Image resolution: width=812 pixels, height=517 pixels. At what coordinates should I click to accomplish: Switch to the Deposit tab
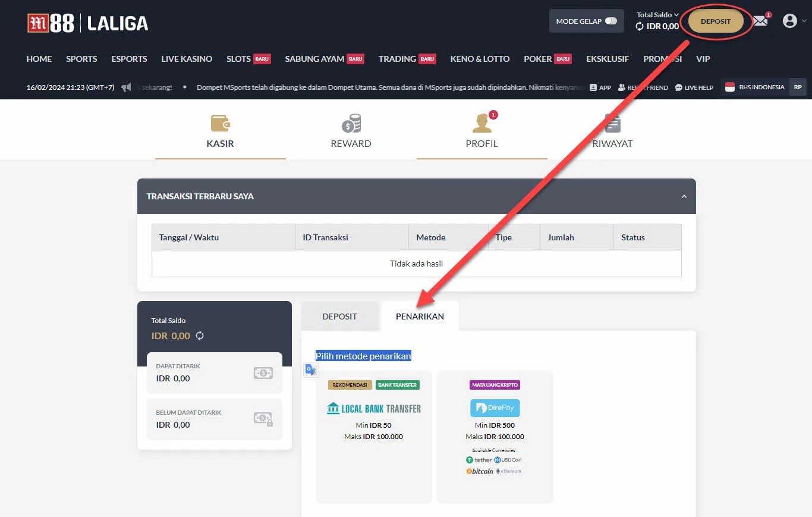[x=339, y=317]
